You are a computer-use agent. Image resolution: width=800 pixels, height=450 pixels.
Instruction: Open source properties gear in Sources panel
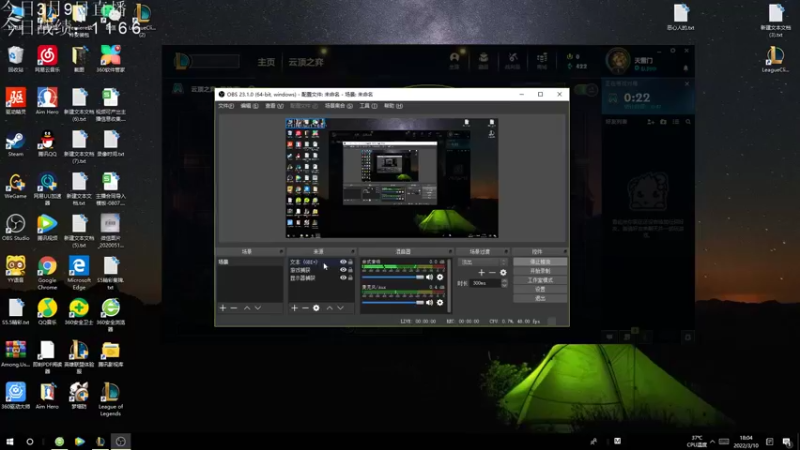point(316,308)
